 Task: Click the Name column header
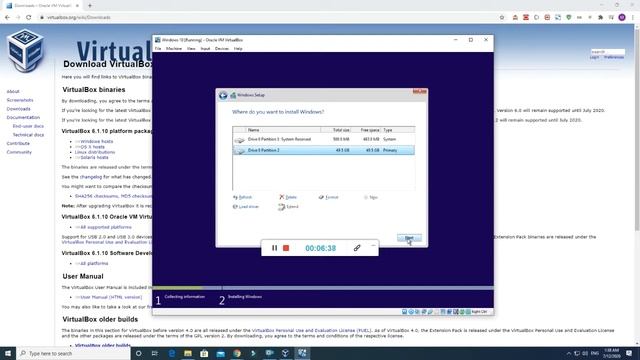click(283, 130)
